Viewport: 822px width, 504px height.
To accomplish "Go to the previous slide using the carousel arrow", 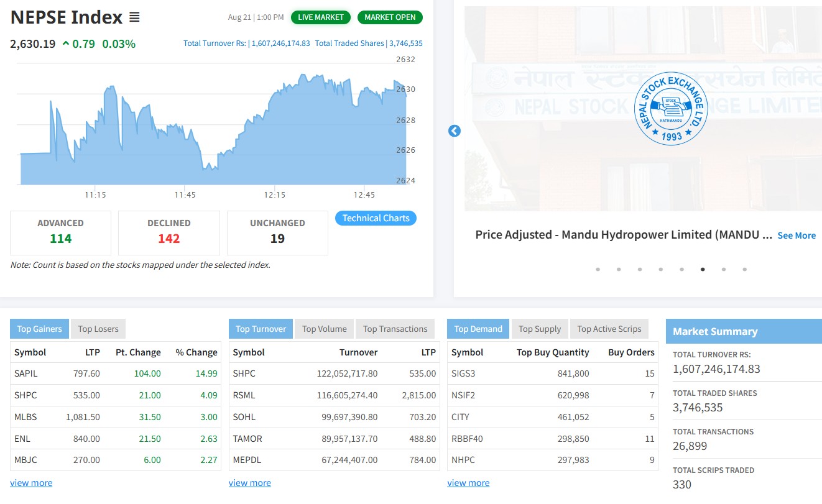I will click(455, 131).
